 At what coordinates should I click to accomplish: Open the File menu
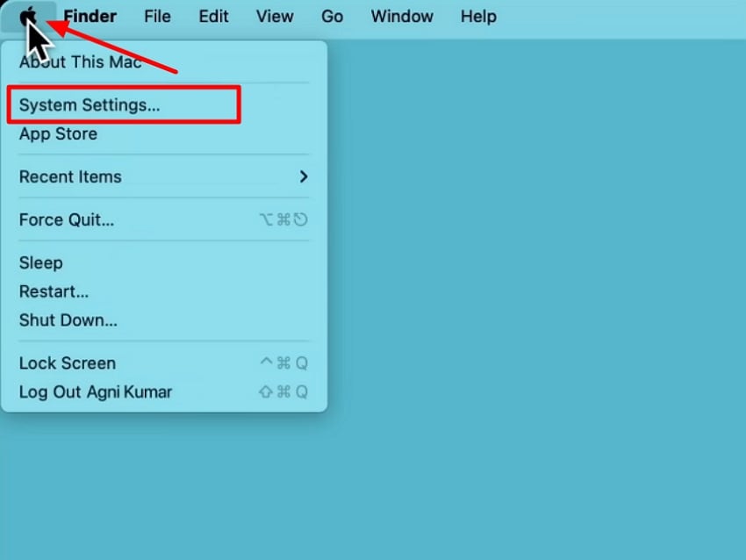click(x=157, y=16)
